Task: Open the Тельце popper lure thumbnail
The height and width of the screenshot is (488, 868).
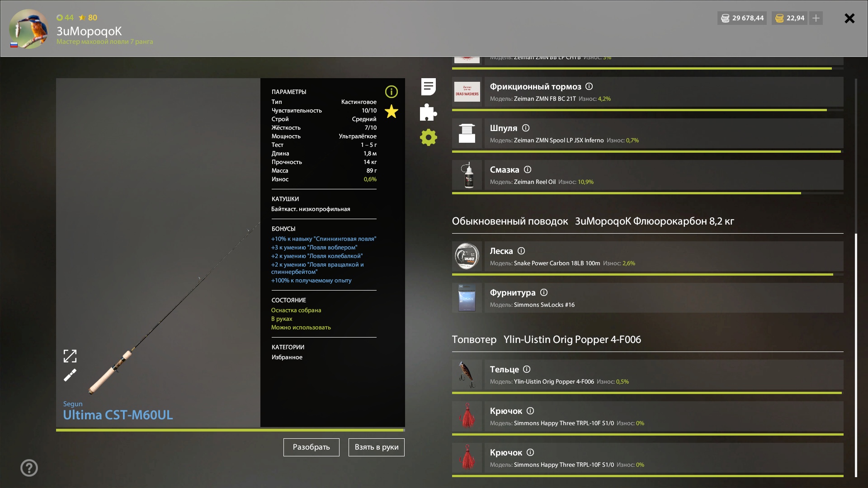Action: [x=467, y=375]
